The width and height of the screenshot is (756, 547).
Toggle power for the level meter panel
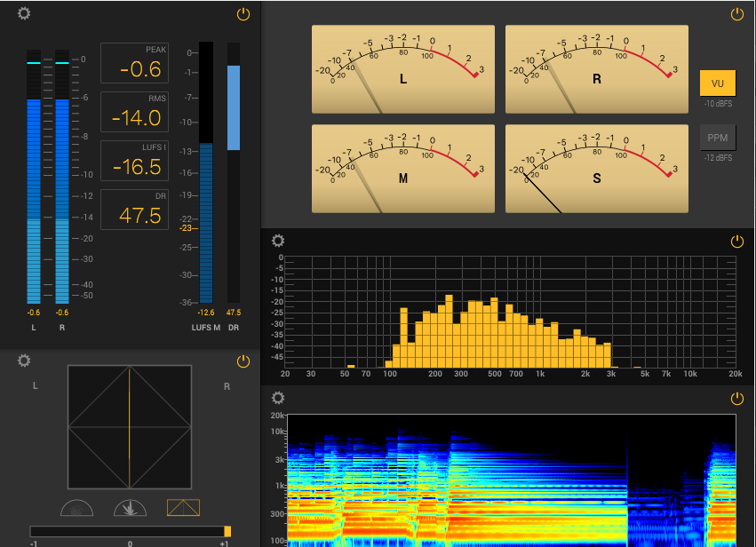243,14
